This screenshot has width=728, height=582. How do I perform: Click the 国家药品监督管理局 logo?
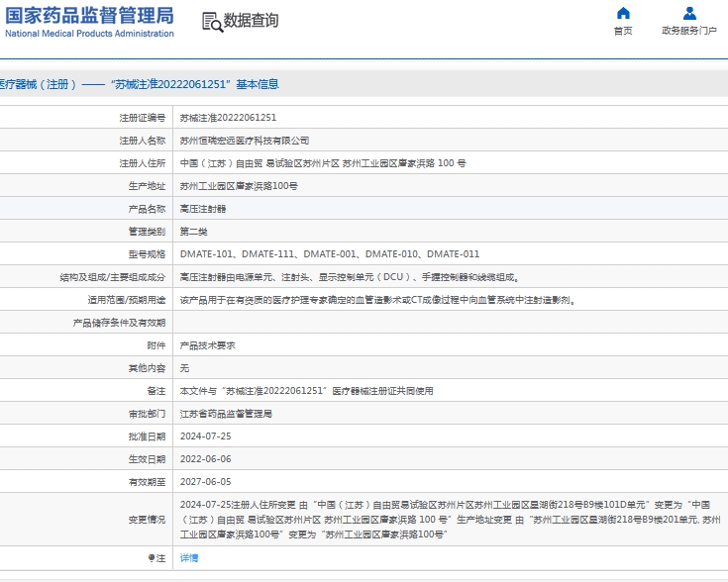point(89,15)
